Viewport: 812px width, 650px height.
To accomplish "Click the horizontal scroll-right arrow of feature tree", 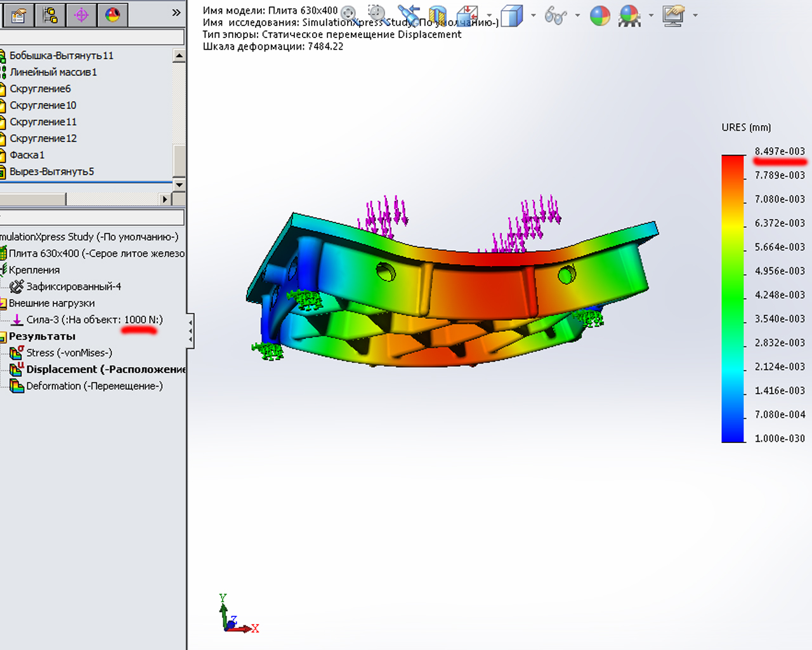I will (165, 199).
